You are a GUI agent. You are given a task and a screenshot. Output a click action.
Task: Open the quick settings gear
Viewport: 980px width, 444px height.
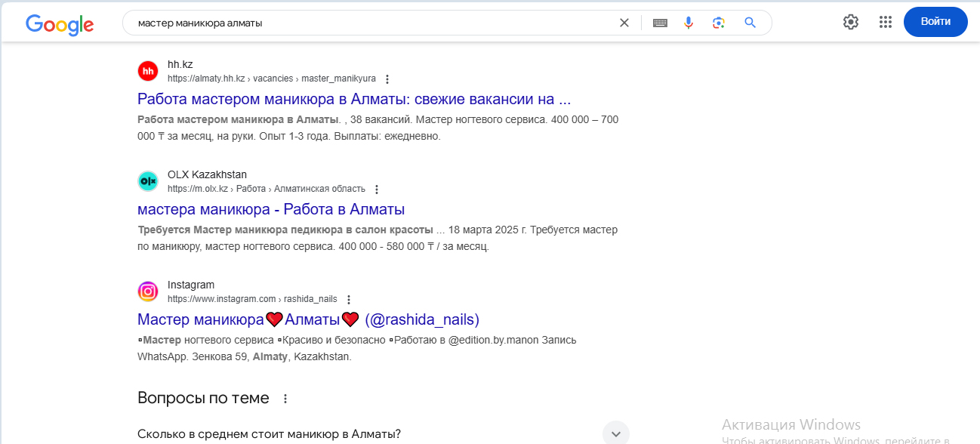point(851,22)
